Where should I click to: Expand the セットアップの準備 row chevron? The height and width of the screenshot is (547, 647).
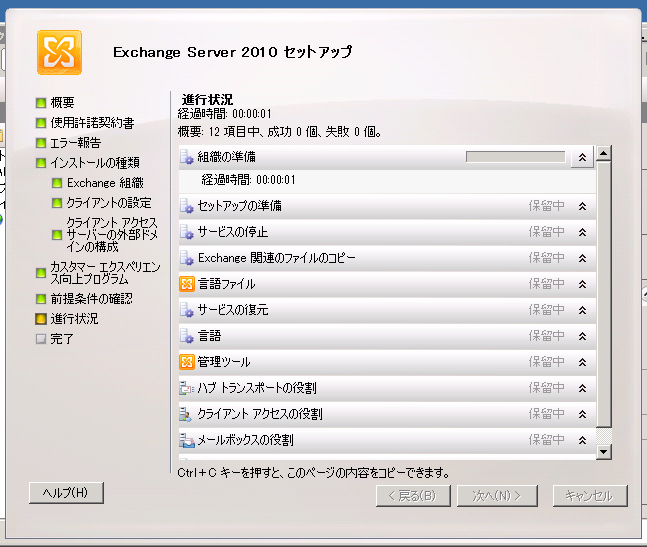(x=582, y=206)
